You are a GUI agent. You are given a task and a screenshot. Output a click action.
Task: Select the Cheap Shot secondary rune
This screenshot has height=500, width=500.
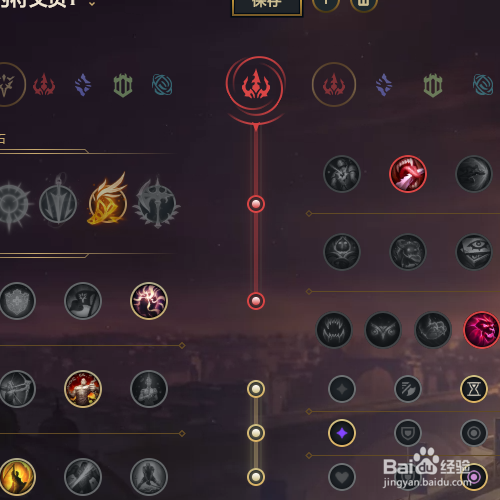[x=342, y=174]
